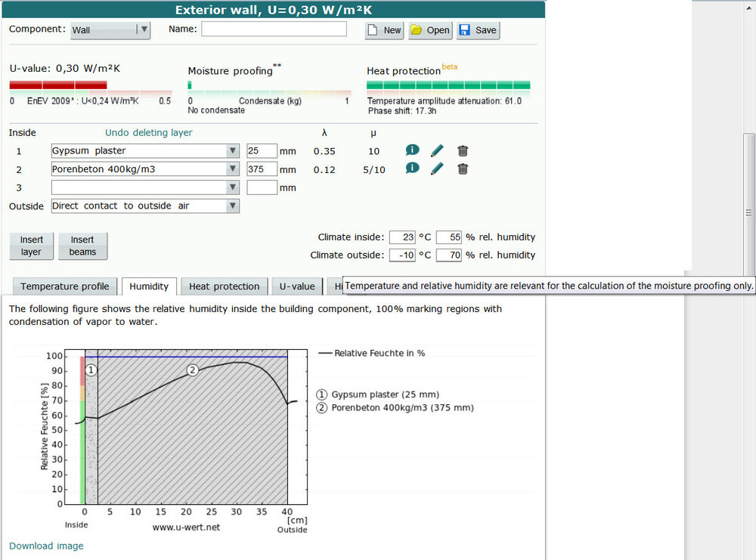Click pencil icon for Porenbeton layer

437,169
